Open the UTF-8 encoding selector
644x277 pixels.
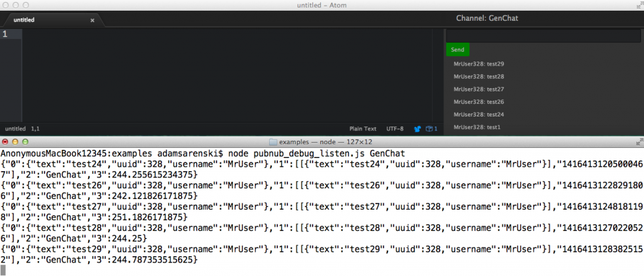click(395, 128)
